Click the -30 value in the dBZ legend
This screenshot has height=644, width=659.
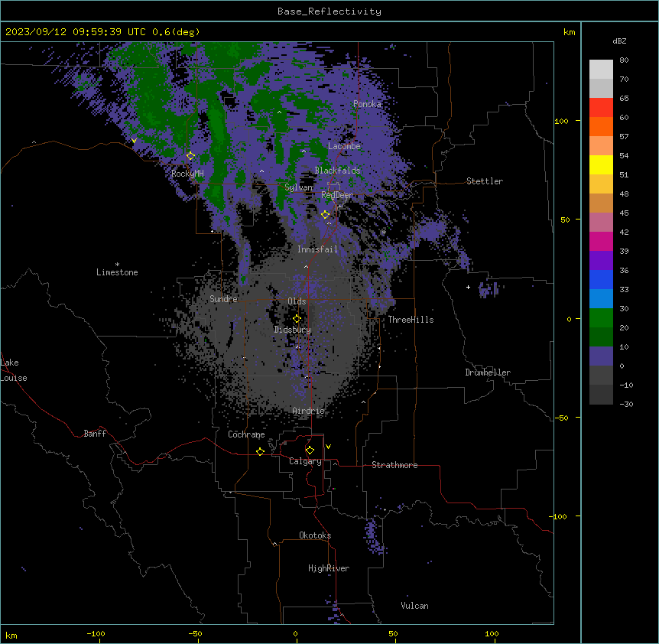[626, 404]
